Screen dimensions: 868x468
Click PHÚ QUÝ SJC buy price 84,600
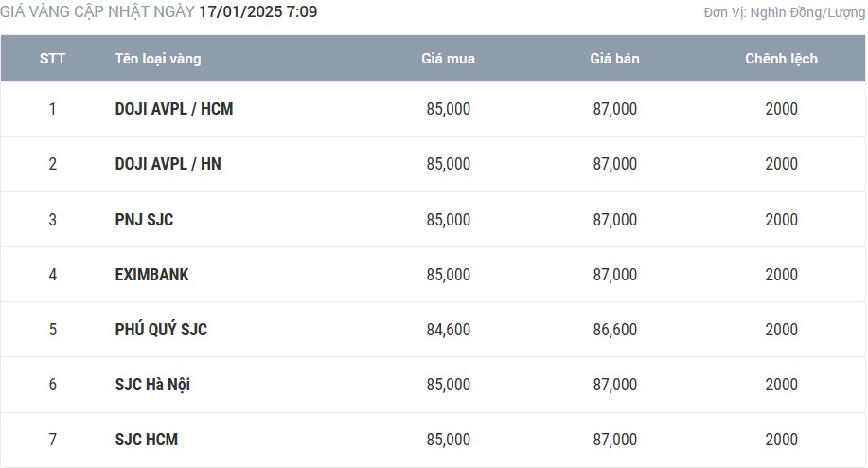[448, 330]
